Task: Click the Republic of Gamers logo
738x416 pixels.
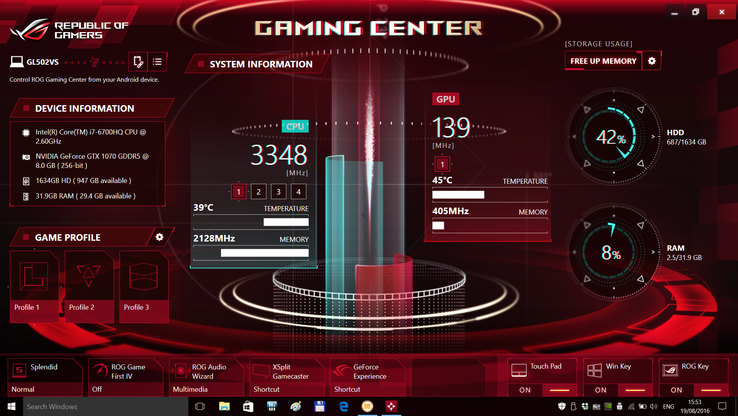Action: tap(69, 30)
